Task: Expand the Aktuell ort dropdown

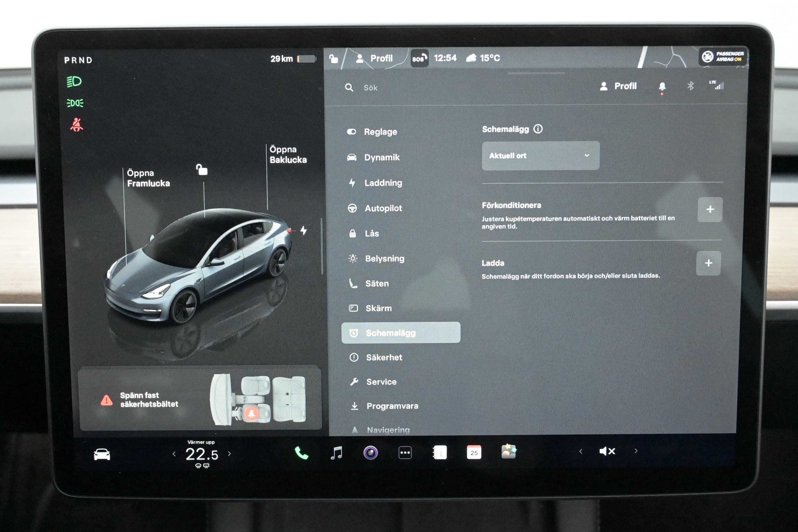Action: click(x=541, y=156)
